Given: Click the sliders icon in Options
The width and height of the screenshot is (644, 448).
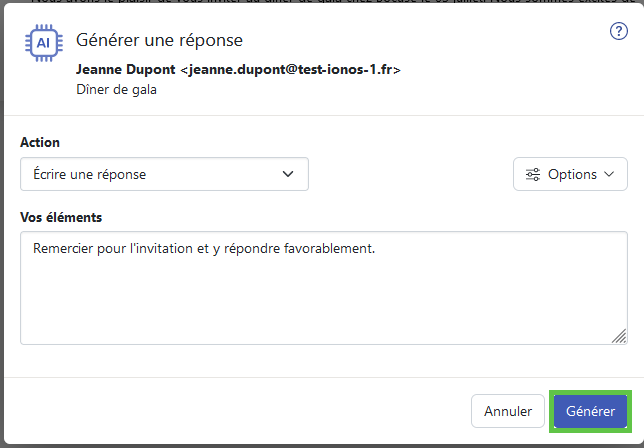Looking at the screenshot, I should [533, 175].
